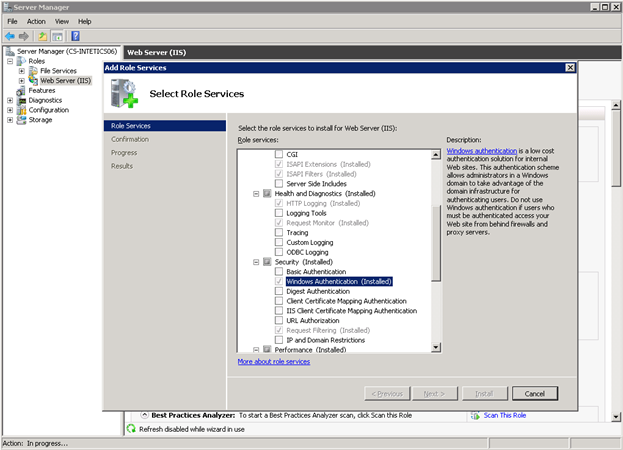Viewport: 623px width, 450px height.
Task: Click the Forward arrow toolbar icon
Action: click(x=24, y=35)
